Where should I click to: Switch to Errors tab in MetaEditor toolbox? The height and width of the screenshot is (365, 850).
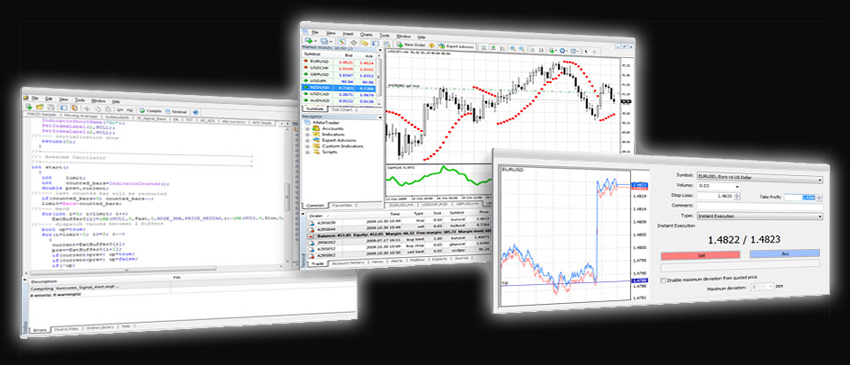(40, 329)
